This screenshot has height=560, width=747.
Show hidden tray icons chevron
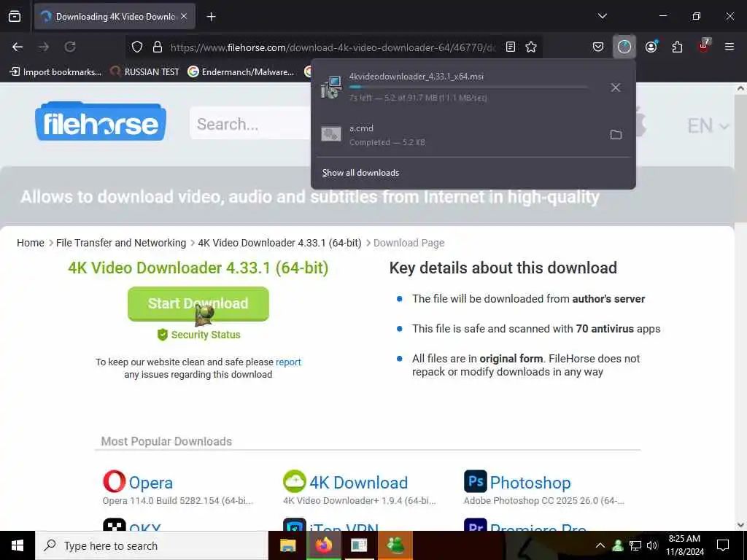click(x=600, y=545)
